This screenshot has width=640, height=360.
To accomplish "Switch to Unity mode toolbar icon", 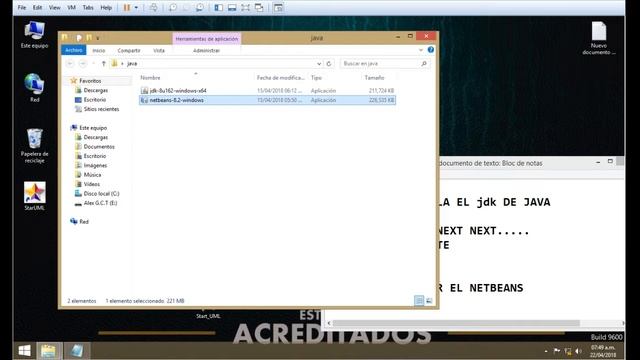I will pyautogui.click(x=259, y=7).
